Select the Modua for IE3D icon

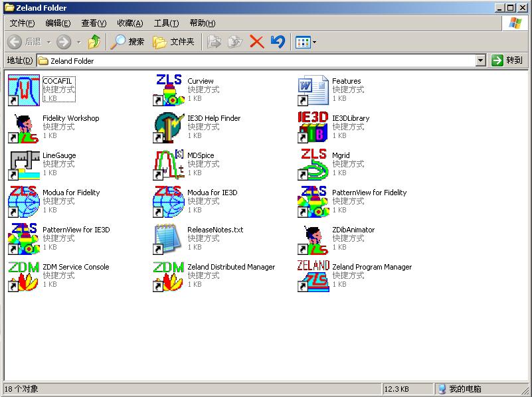169,202
